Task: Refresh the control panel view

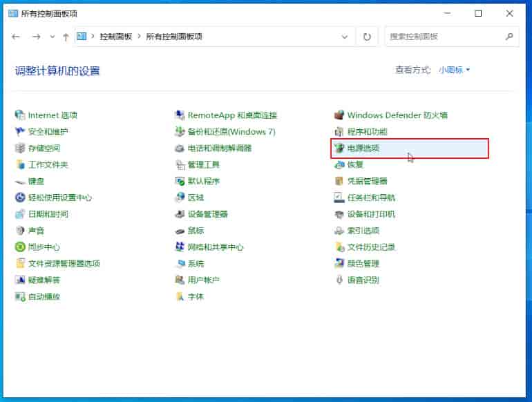Action: 367,37
